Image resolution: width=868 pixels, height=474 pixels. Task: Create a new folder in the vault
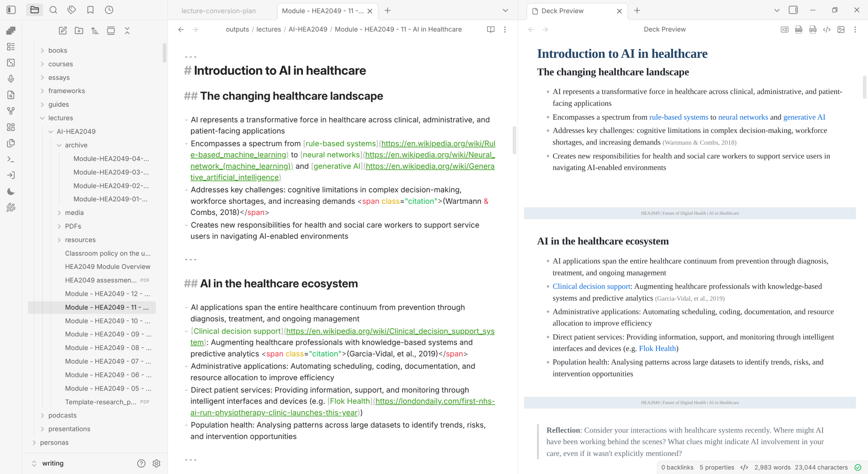79,30
